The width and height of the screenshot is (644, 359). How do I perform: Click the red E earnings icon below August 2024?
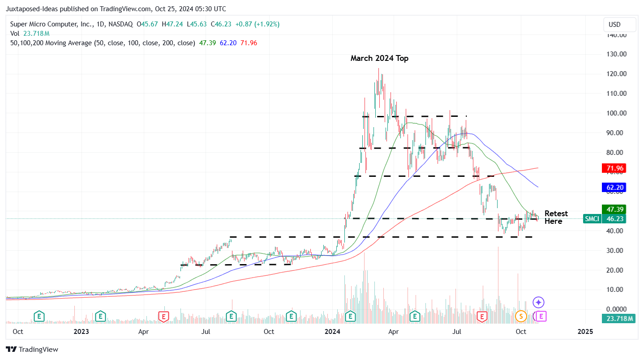[x=482, y=316]
